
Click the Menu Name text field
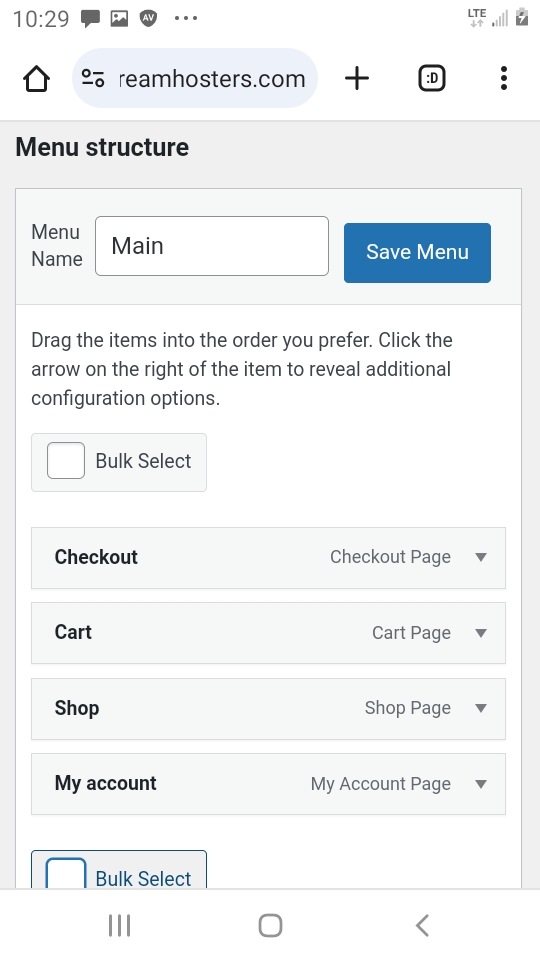(x=212, y=246)
